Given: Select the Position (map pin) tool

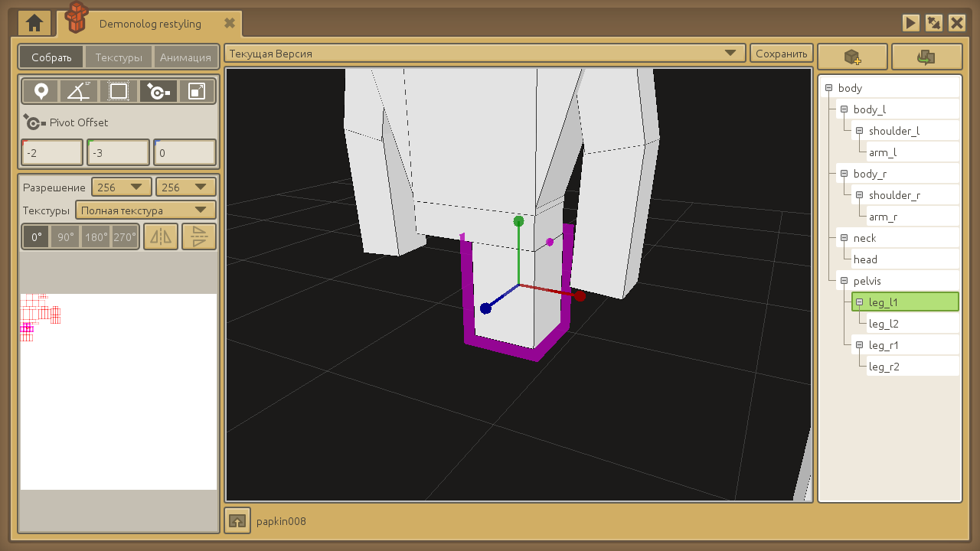Looking at the screenshot, I should [41, 92].
